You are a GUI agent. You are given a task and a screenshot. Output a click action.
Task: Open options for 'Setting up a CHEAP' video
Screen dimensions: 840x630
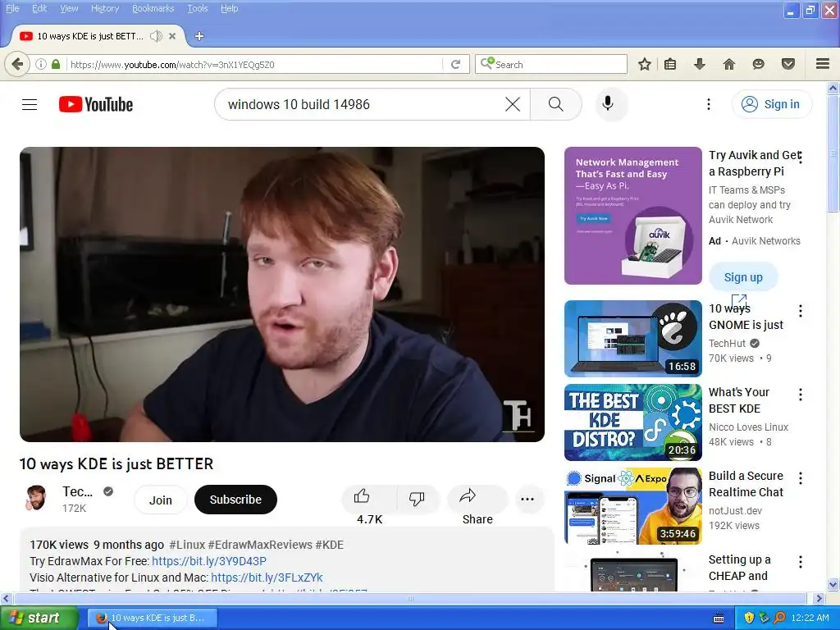801,561
